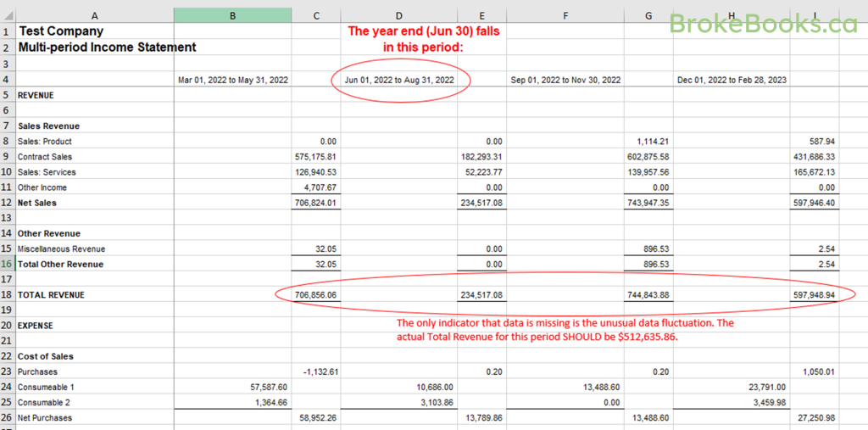
Task: Click the "Jun 01, 2022 to Aug 31, 2022" period heading
Action: coord(398,80)
